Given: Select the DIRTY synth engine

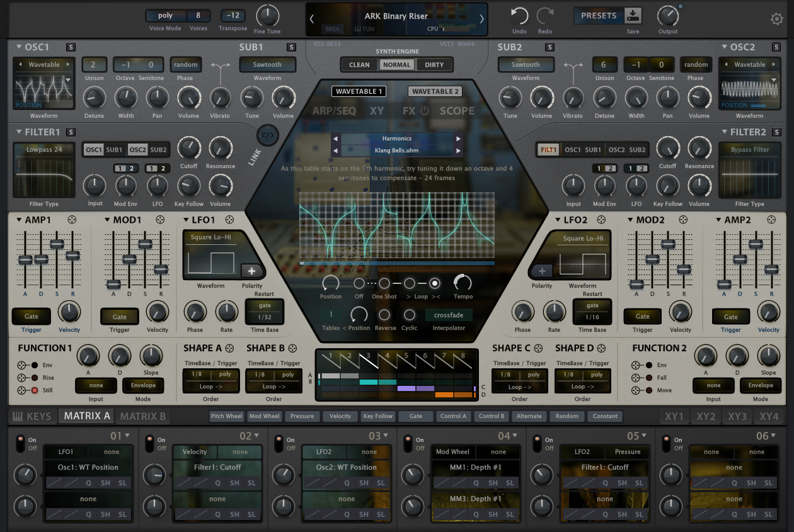Looking at the screenshot, I should [x=434, y=64].
